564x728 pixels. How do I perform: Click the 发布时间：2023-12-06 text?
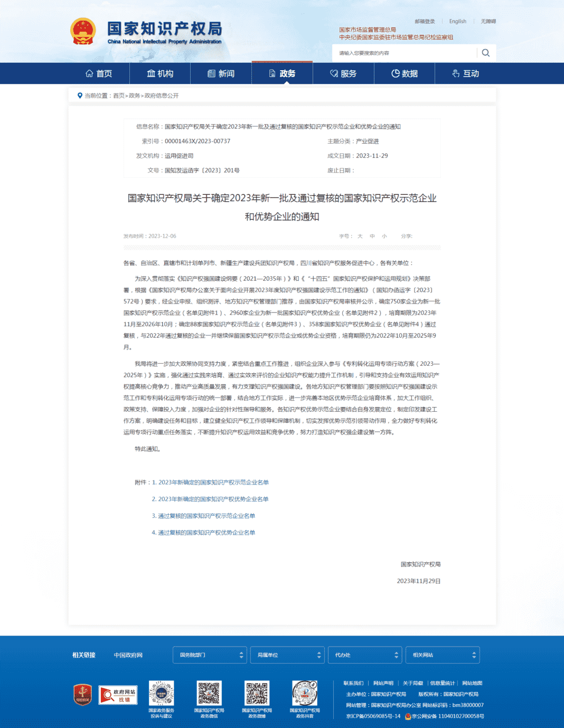coord(150,236)
